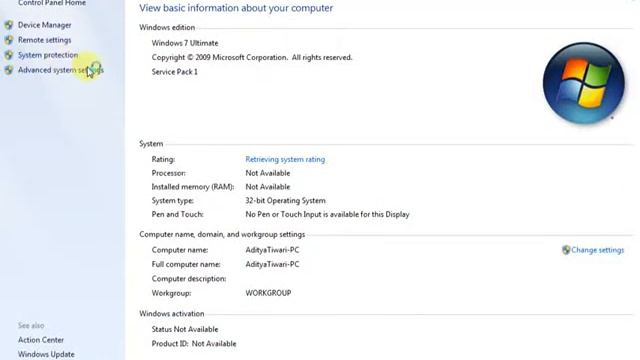Open Advanced system settings link
This screenshot has height=360, width=640.
pos(61,70)
